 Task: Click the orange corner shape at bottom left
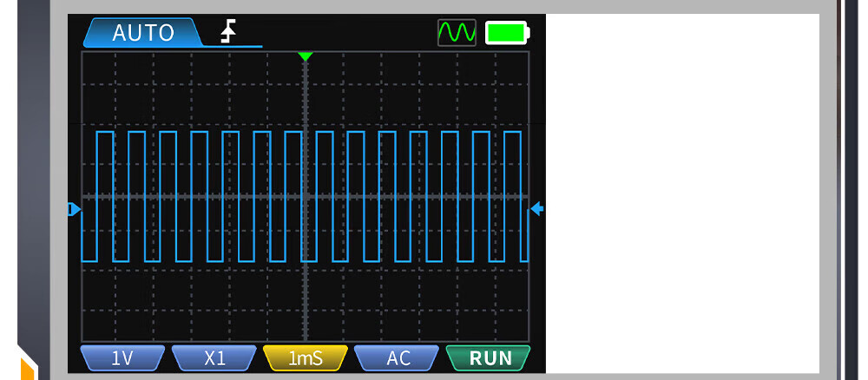click(27, 365)
